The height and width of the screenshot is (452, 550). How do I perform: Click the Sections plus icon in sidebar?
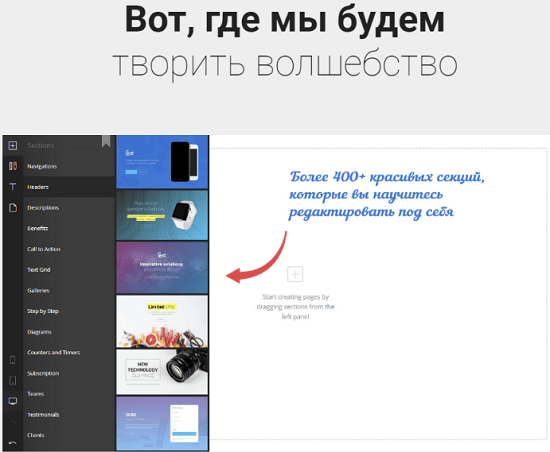(13, 145)
